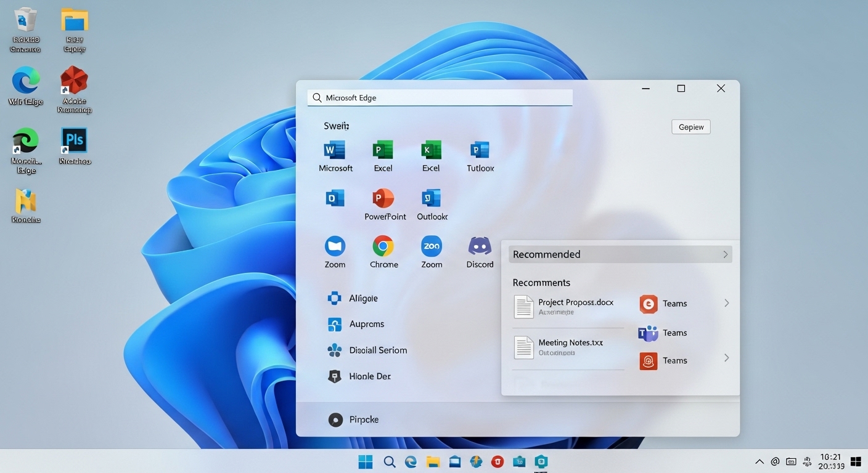Open the unlabeled blue D app tile
868x473 pixels.
tap(335, 198)
